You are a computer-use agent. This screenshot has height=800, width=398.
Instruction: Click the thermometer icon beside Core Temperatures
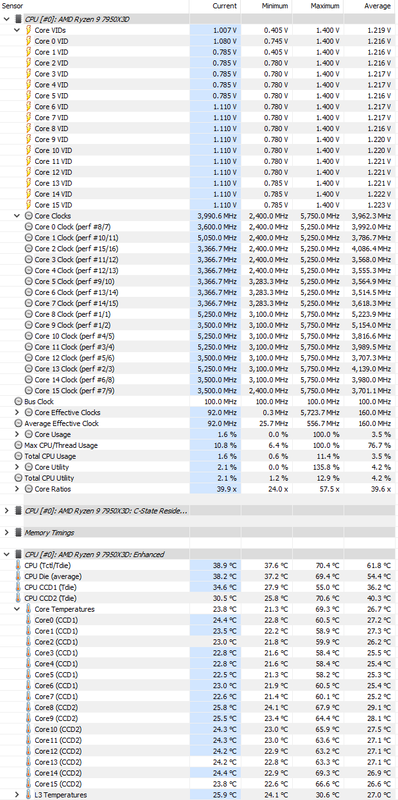[29, 609]
